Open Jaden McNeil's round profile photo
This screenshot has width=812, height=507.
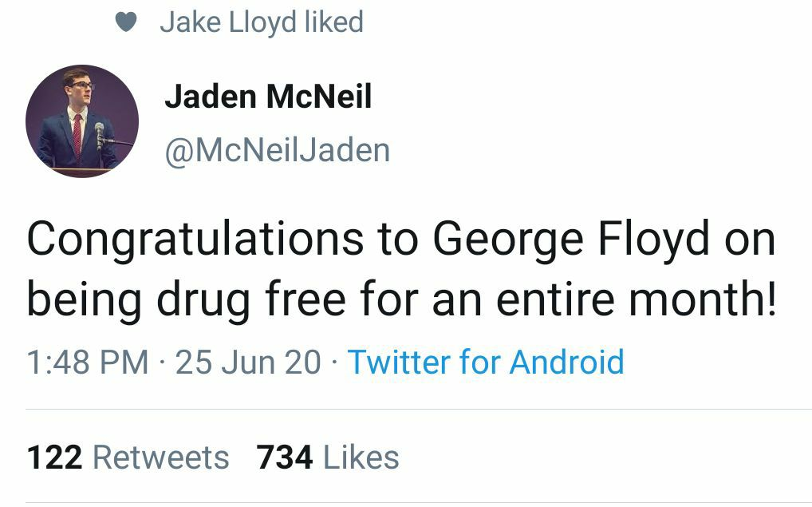point(82,121)
